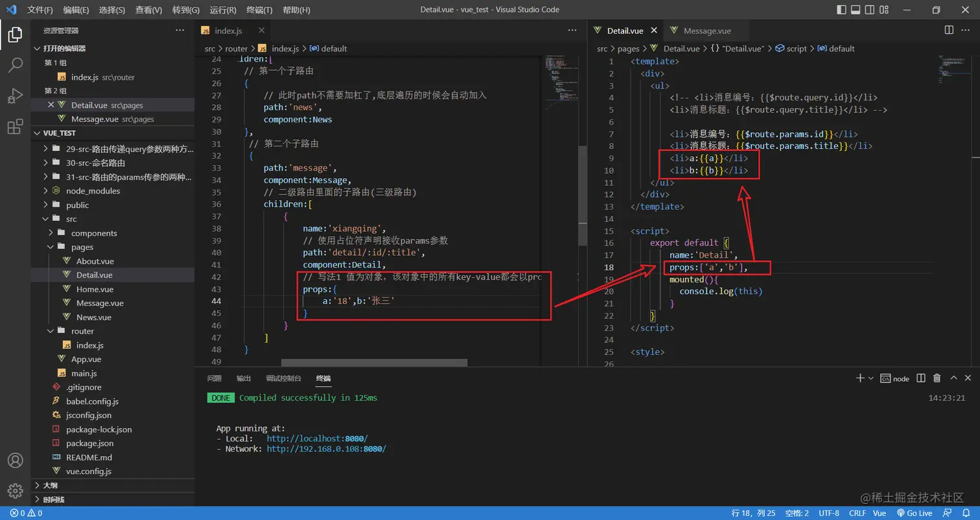Open the 文件(F) menu
This screenshot has height=520, width=980.
pyautogui.click(x=40, y=10)
